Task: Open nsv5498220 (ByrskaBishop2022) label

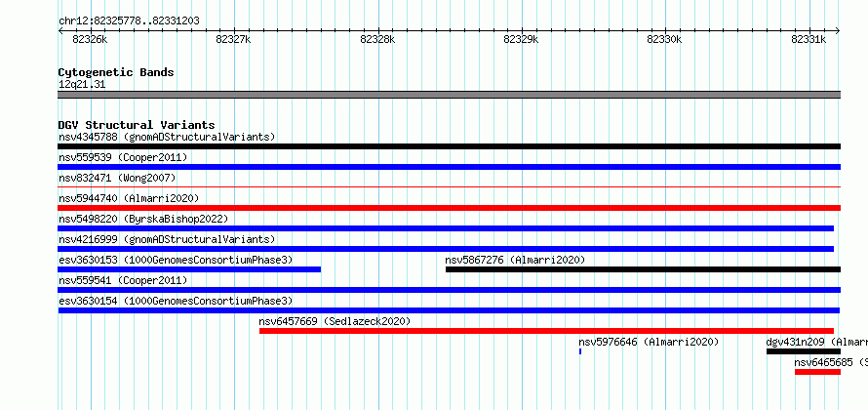Action: point(143,219)
